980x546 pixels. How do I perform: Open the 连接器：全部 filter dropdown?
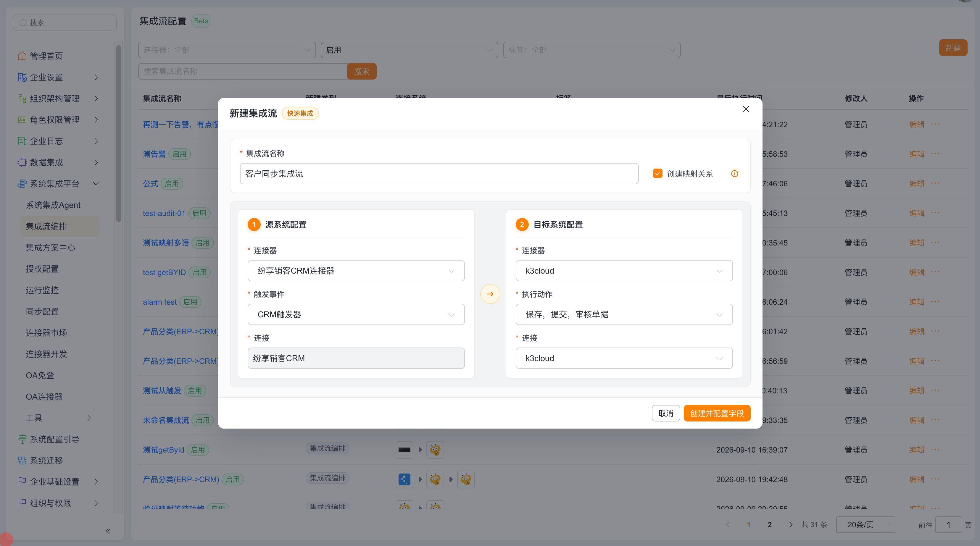click(227, 50)
